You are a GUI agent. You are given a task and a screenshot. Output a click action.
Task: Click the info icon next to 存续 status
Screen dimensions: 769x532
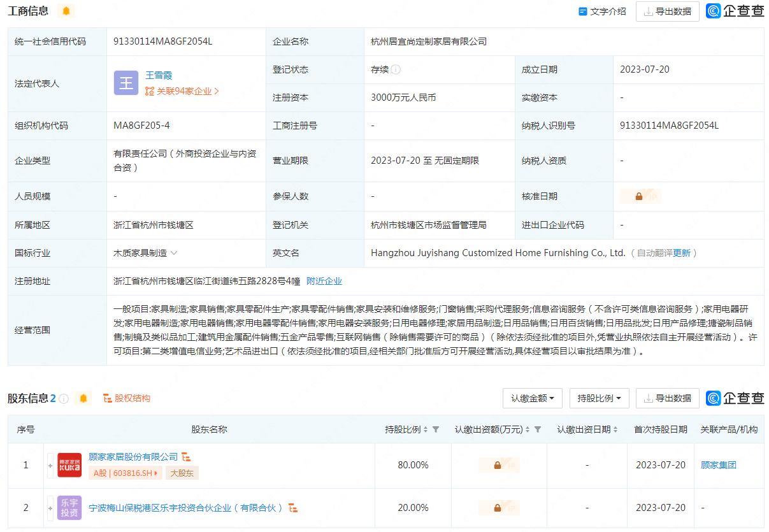(x=397, y=69)
